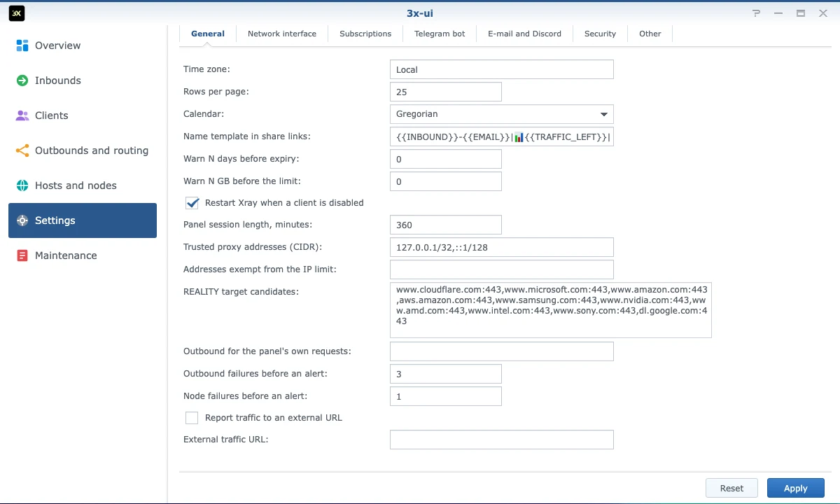840x504 pixels.
Task: Focus the Time zone field
Action: (x=502, y=69)
